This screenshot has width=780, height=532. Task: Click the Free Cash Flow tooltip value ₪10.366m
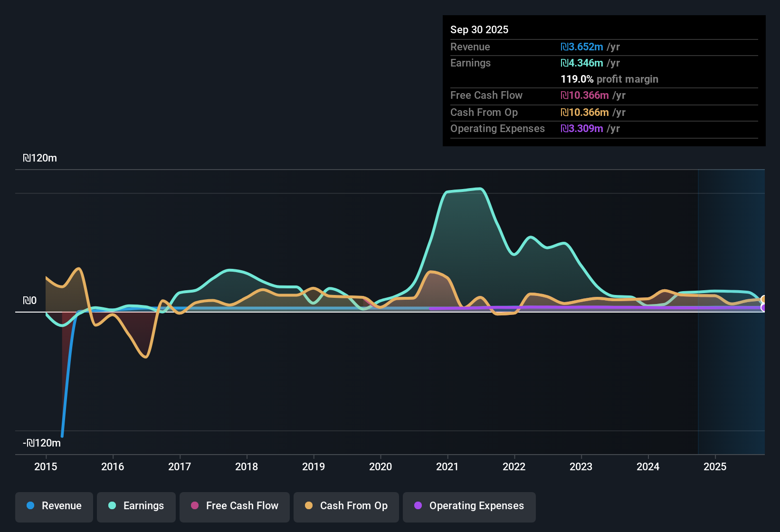585,95
